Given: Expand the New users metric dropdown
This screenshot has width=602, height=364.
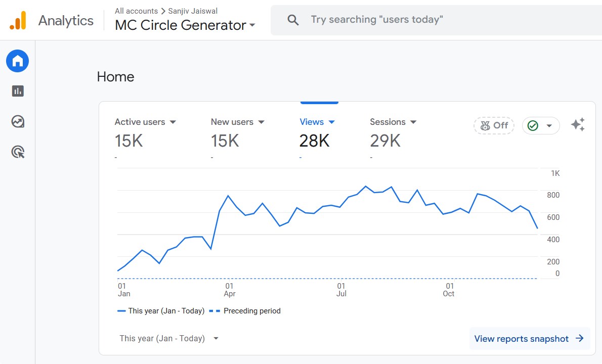Looking at the screenshot, I should (261, 122).
